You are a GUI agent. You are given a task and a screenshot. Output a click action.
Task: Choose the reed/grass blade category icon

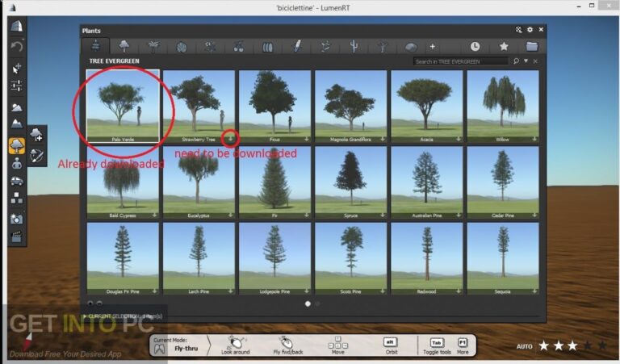tap(297, 46)
